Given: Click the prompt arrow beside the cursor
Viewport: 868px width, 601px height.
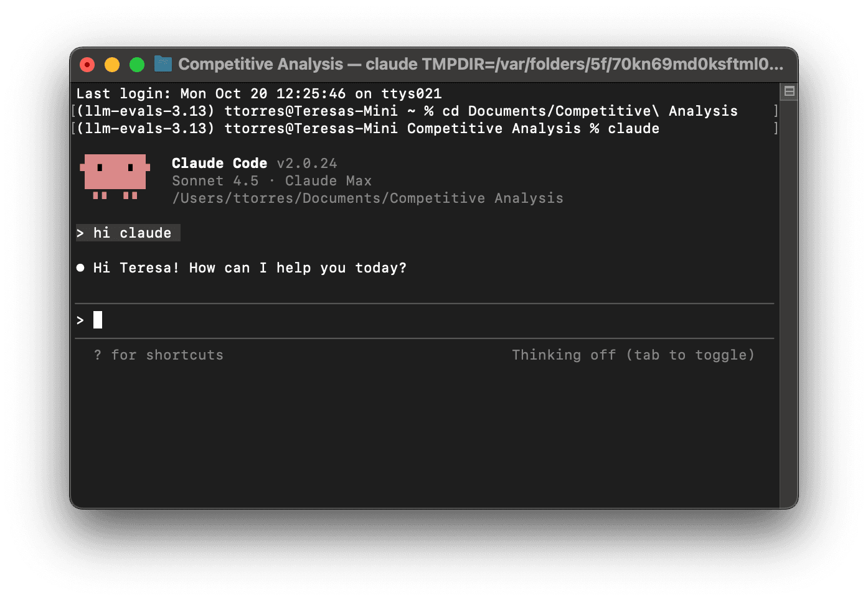Looking at the screenshot, I should 80,320.
